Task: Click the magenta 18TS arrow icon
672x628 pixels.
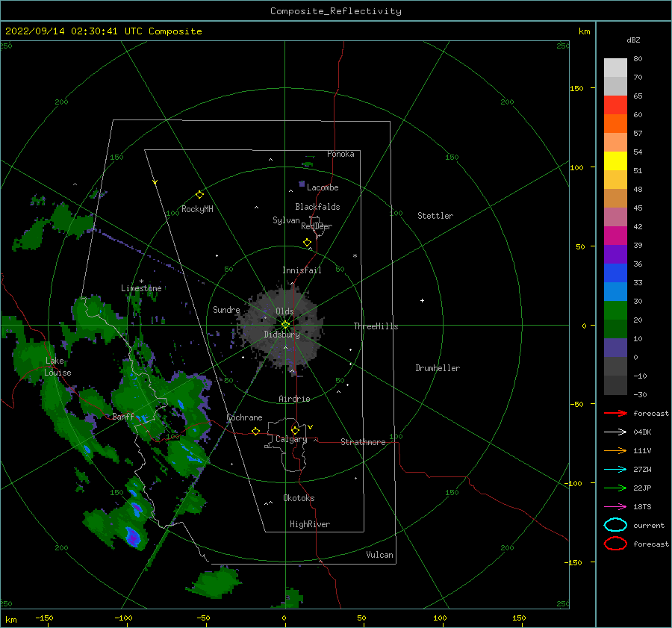Action: tap(615, 507)
